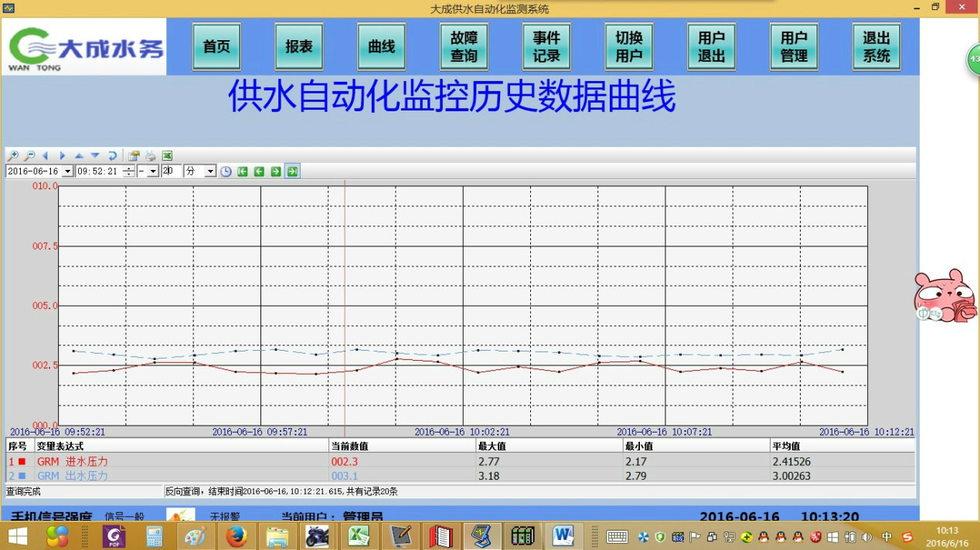
Task: Open the 报表 report page
Action: point(299,46)
